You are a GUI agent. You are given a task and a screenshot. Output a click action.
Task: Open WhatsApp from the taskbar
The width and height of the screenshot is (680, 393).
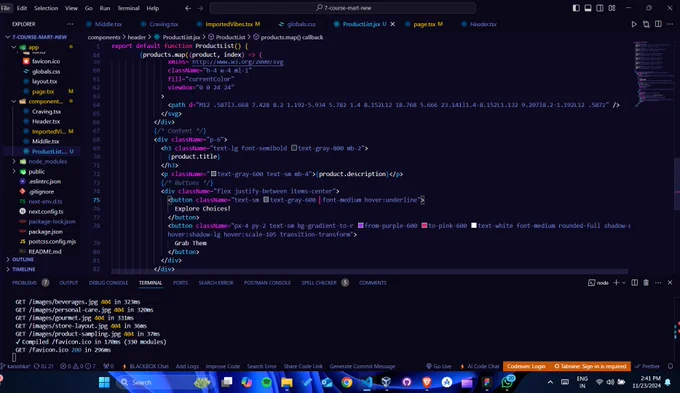(x=507, y=382)
